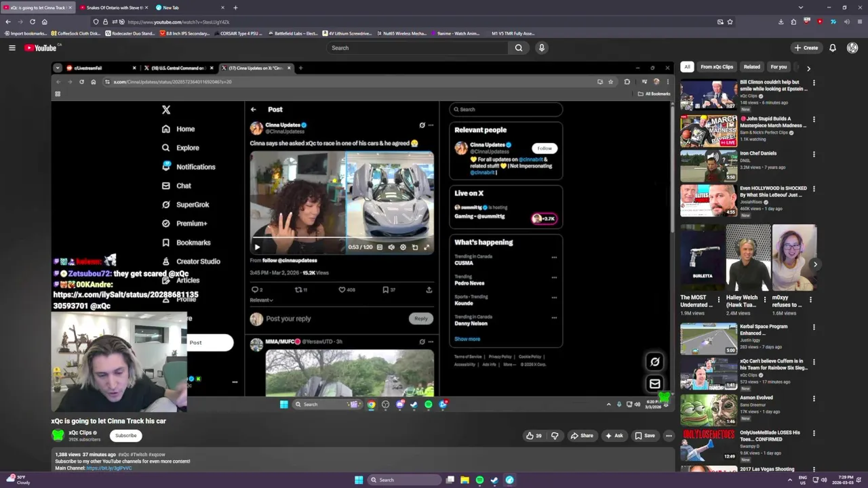Show next Shorts with the right arrow
Viewport: 868px width, 488px height.
tap(815, 264)
